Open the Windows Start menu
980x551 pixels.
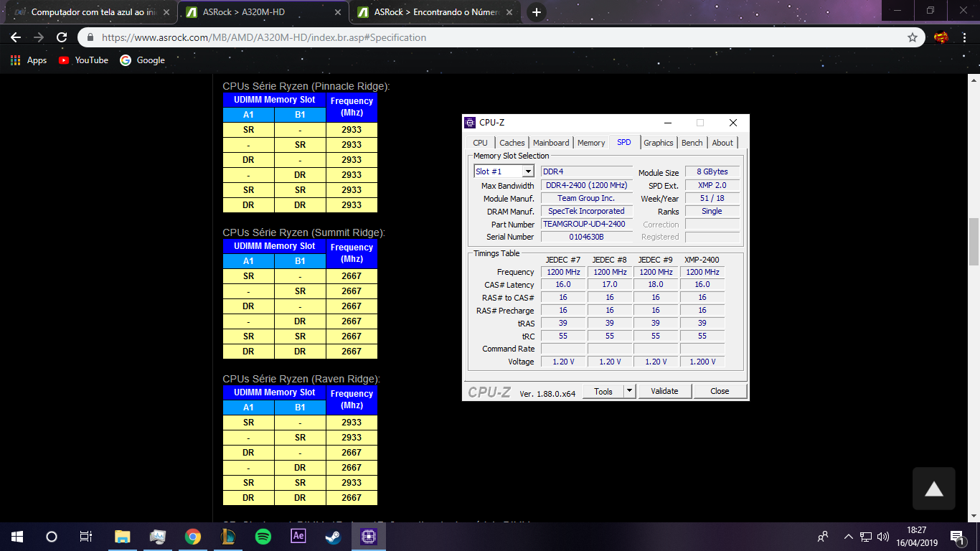pos(17,536)
